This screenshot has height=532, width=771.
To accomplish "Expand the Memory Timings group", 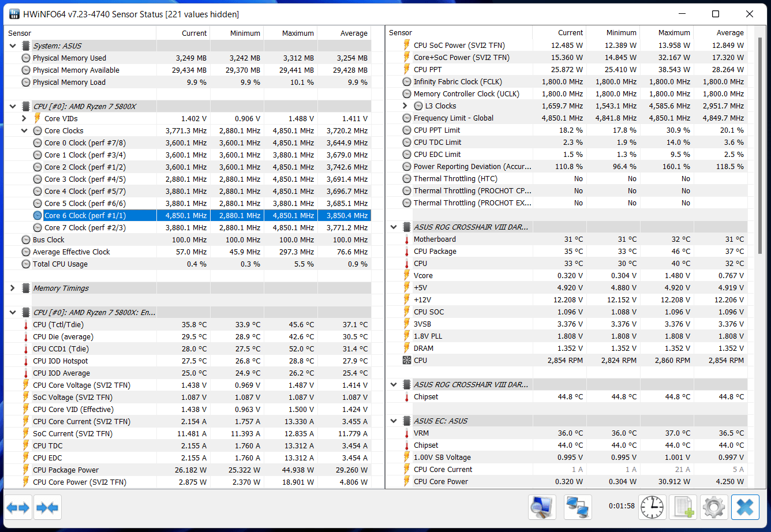I will [13, 288].
